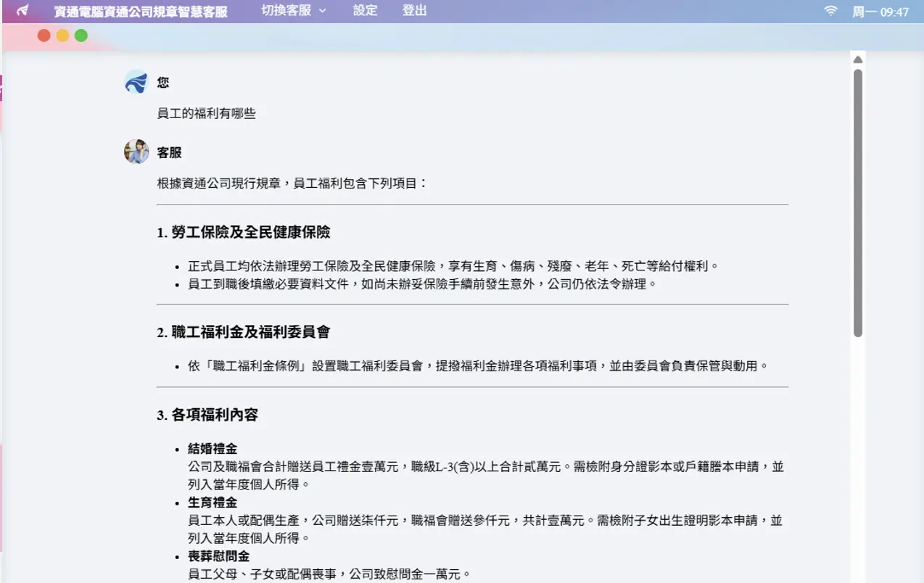The image size is (924, 583).
Task: Click the 喪葬慰問金 bullet title
Action: click(218, 556)
